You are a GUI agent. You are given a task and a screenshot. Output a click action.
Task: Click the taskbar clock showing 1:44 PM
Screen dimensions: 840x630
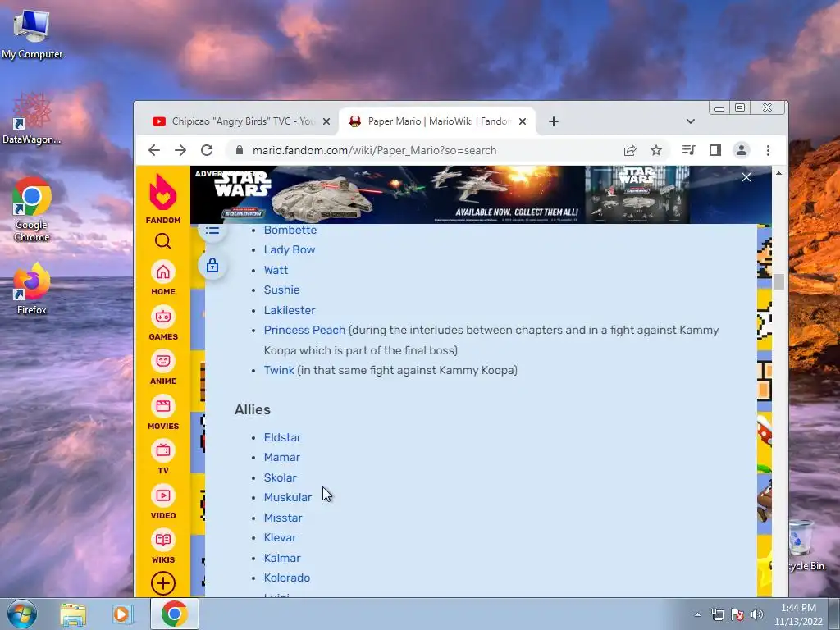pyautogui.click(x=798, y=614)
